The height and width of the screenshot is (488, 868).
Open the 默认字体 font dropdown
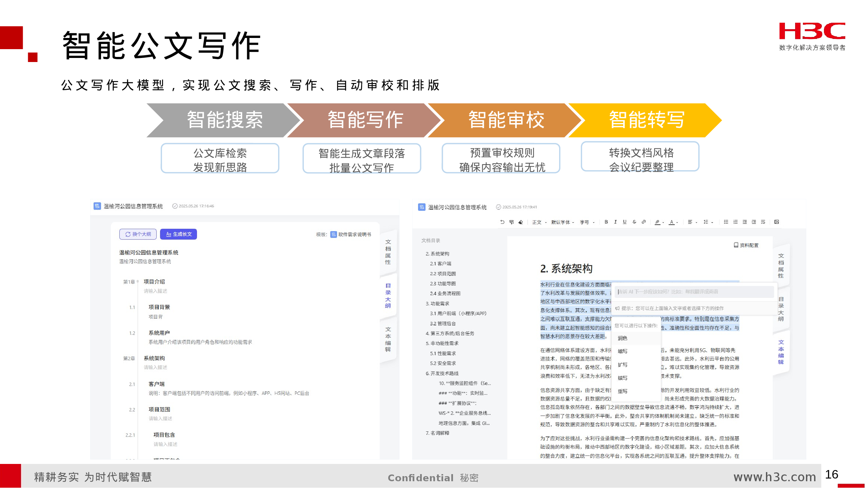coord(562,222)
